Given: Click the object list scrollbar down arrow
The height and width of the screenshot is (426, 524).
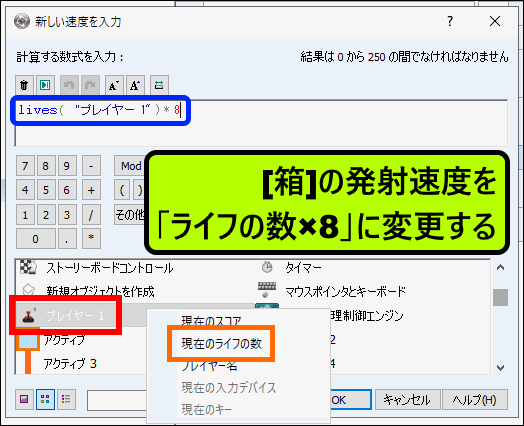Looking at the screenshot, I should pos(500,368).
